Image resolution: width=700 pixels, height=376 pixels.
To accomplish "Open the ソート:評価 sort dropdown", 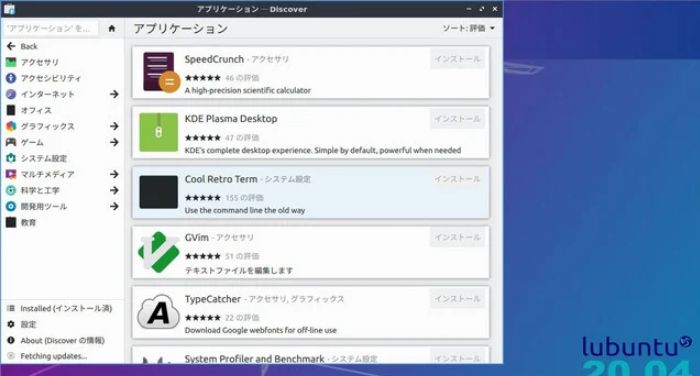I will click(468, 28).
